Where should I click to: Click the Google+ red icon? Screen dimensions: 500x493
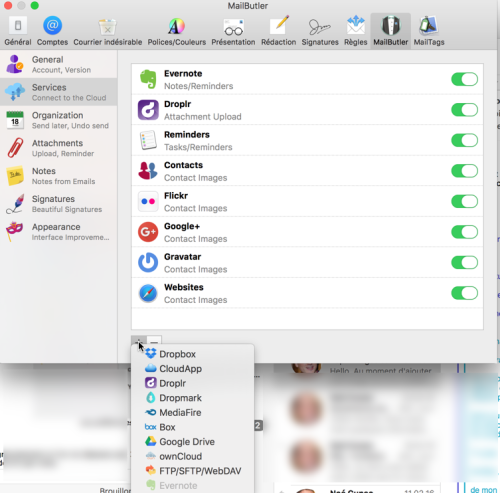coord(148,232)
